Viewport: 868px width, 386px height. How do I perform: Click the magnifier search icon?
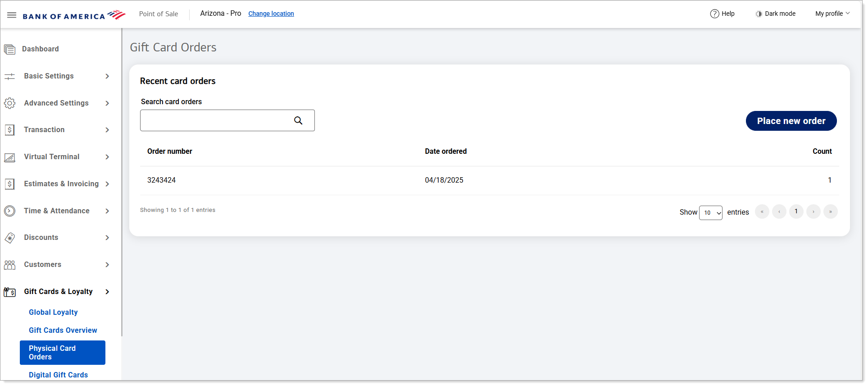pyautogui.click(x=298, y=120)
